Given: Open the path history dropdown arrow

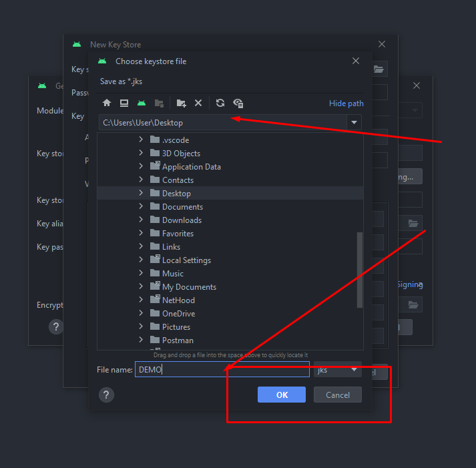Looking at the screenshot, I should (354, 122).
